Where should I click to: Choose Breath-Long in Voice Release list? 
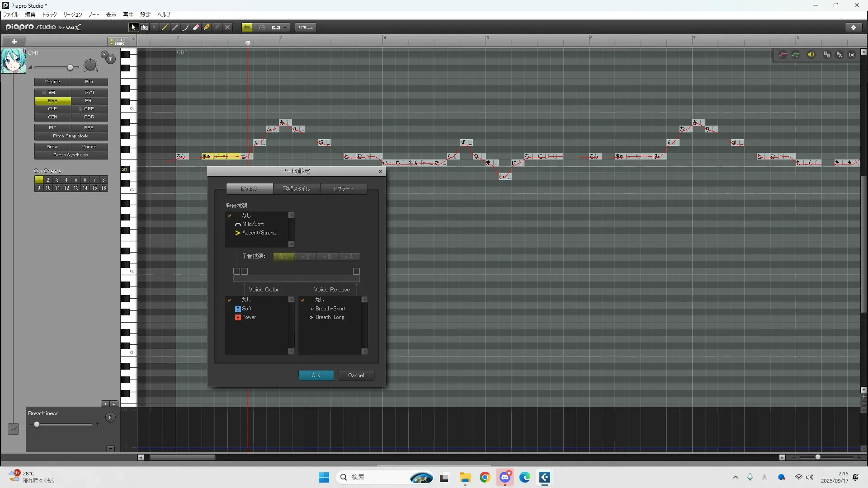pyautogui.click(x=330, y=317)
